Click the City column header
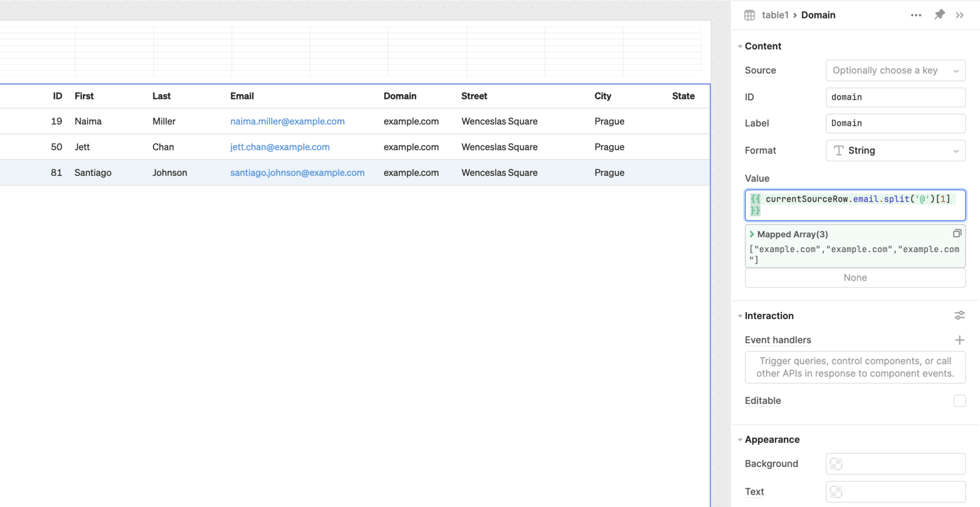 [603, 96]
